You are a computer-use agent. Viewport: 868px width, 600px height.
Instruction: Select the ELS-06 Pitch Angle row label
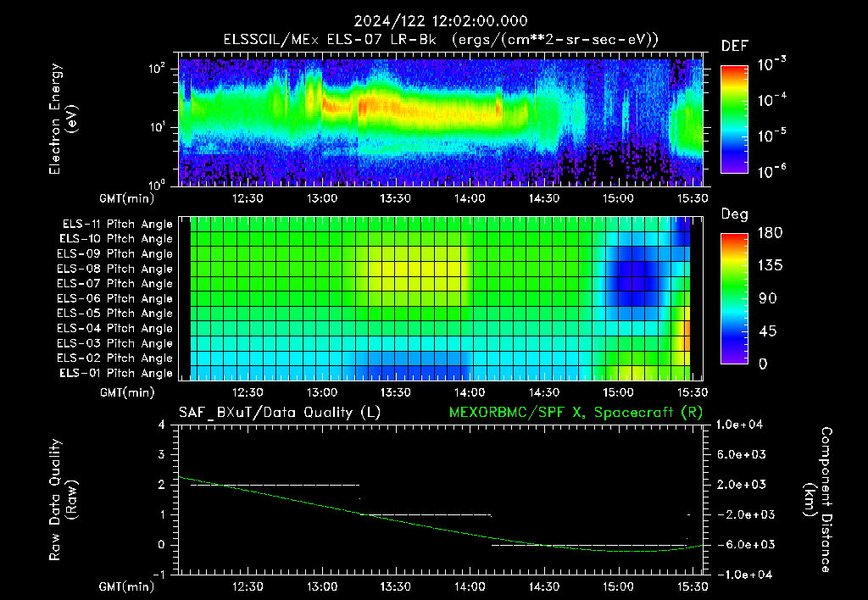click(115, 299)
